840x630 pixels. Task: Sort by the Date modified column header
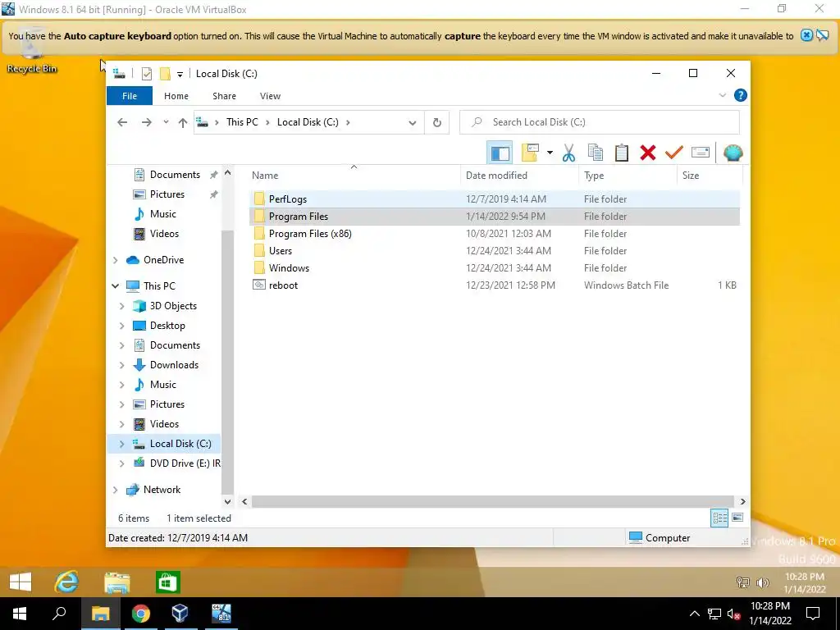pos(518,176)
